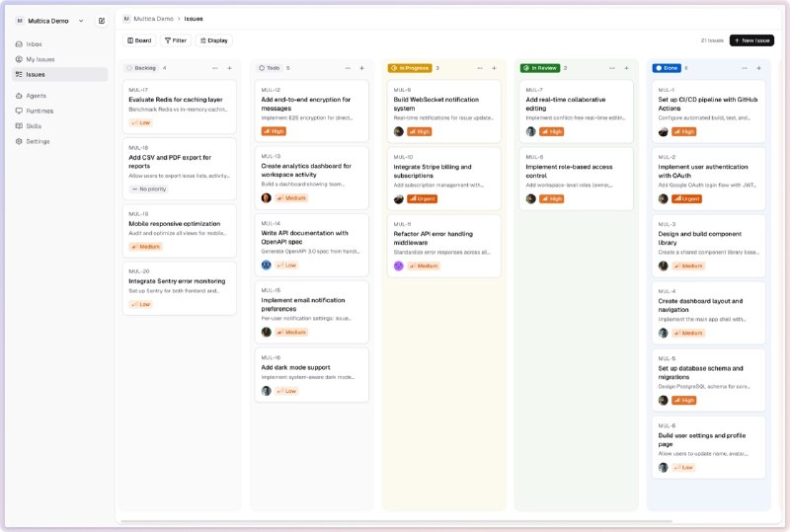Open Mobile responsive optimization card
This screenshot has height=532, width=790.
coord(180,231)
